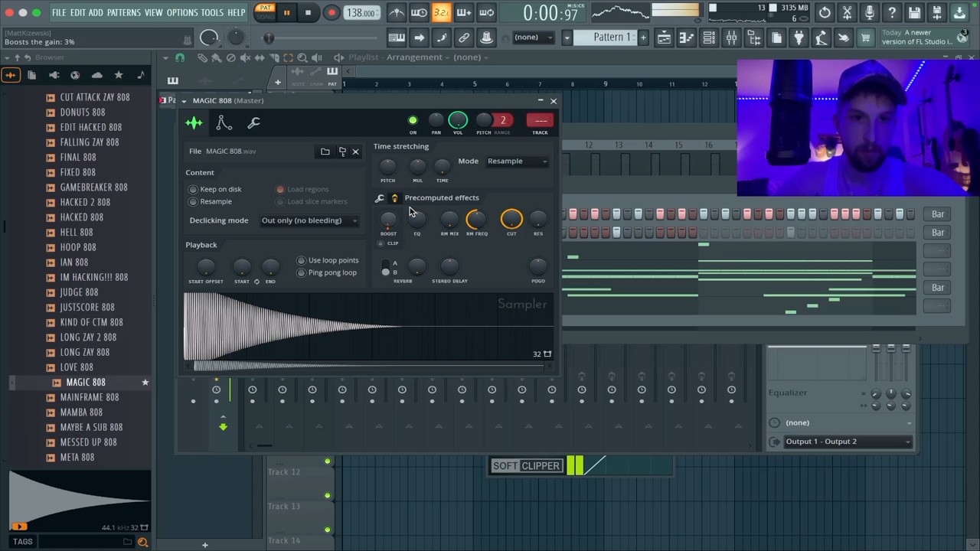
Task: Click the playlist snap magnet icon
Action: (x=180, y=57)
